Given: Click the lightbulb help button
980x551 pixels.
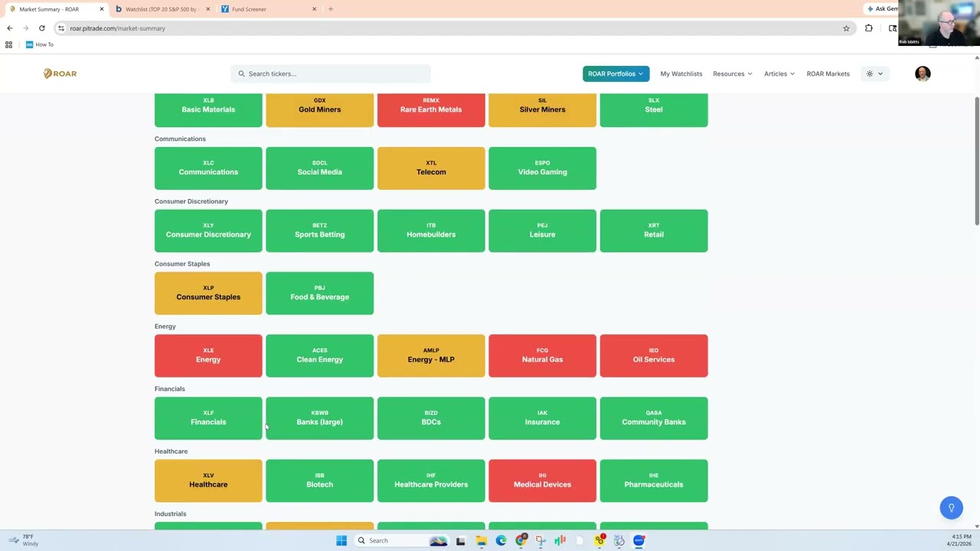Looking at the screenshot, I should pyautogui.click(x=952, y=507).
